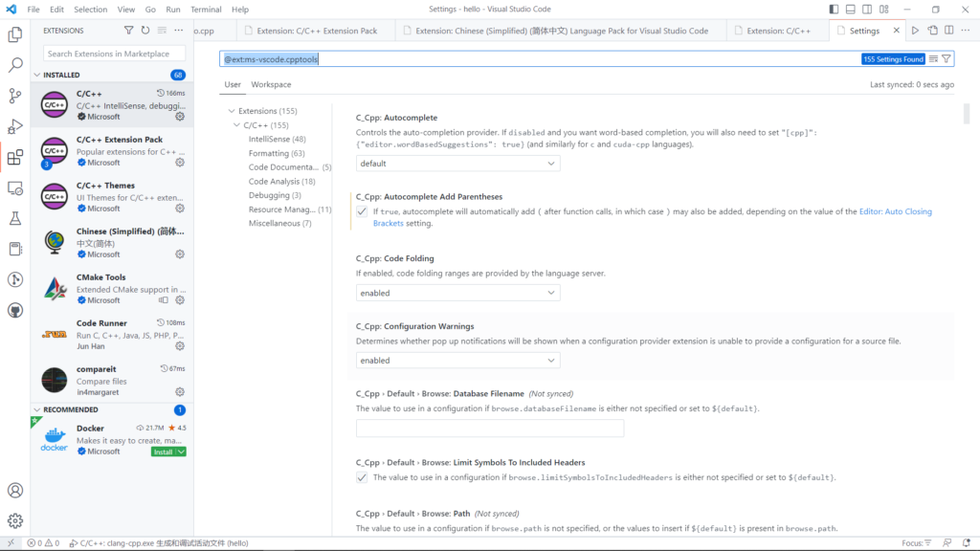This screenshot has width=980, height=551.
Task: Open Source Control view
Action: click(x=15, y=96)
